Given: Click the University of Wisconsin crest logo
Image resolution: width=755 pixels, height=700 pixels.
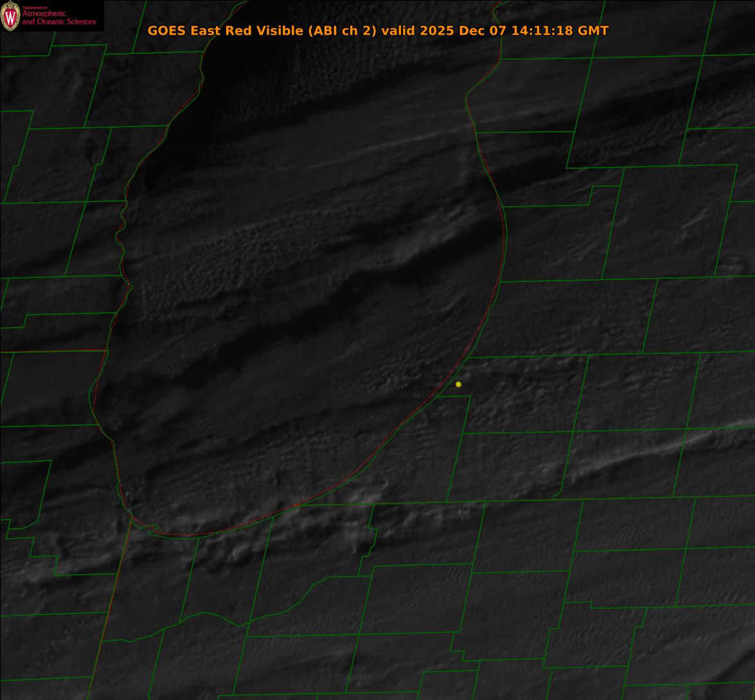Looking at the screenshot, I should pos(10,16).
